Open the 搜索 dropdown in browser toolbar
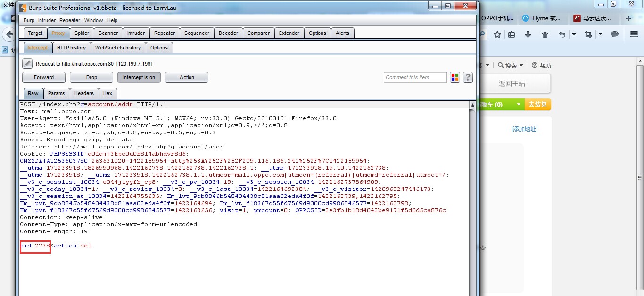This screenshot has height=296, width=644. click(511, 66)
